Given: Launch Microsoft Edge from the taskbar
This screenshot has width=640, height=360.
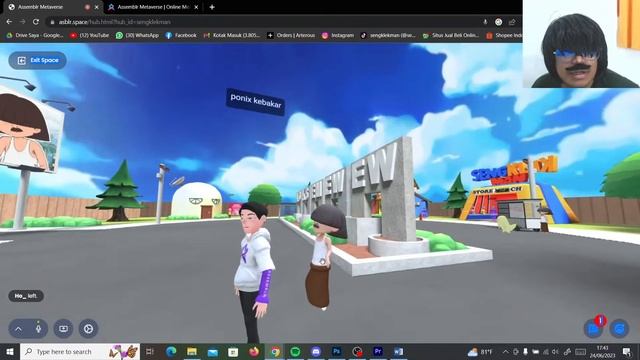Looking at the screenshot, I should pyautogui.click(x=171, y=351).
